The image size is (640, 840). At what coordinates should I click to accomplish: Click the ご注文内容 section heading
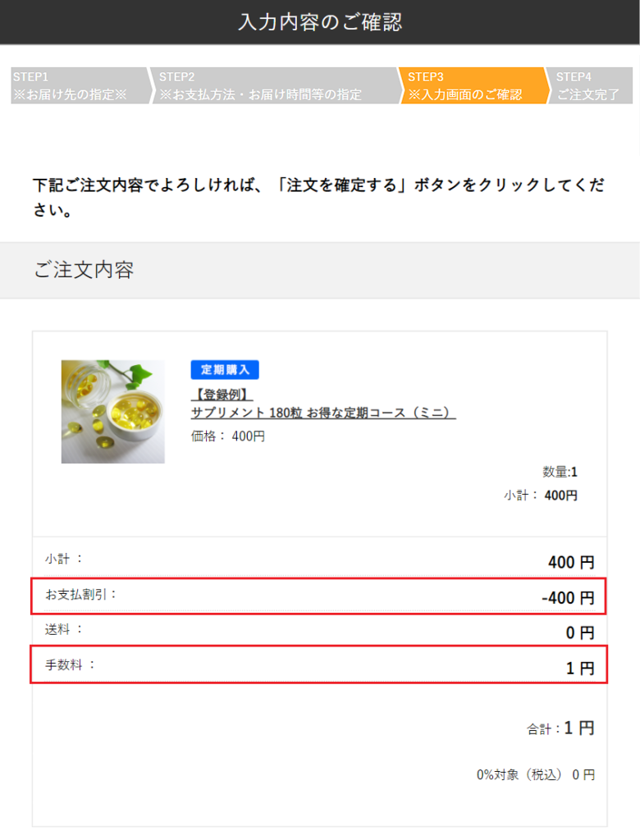coord(84,270)
